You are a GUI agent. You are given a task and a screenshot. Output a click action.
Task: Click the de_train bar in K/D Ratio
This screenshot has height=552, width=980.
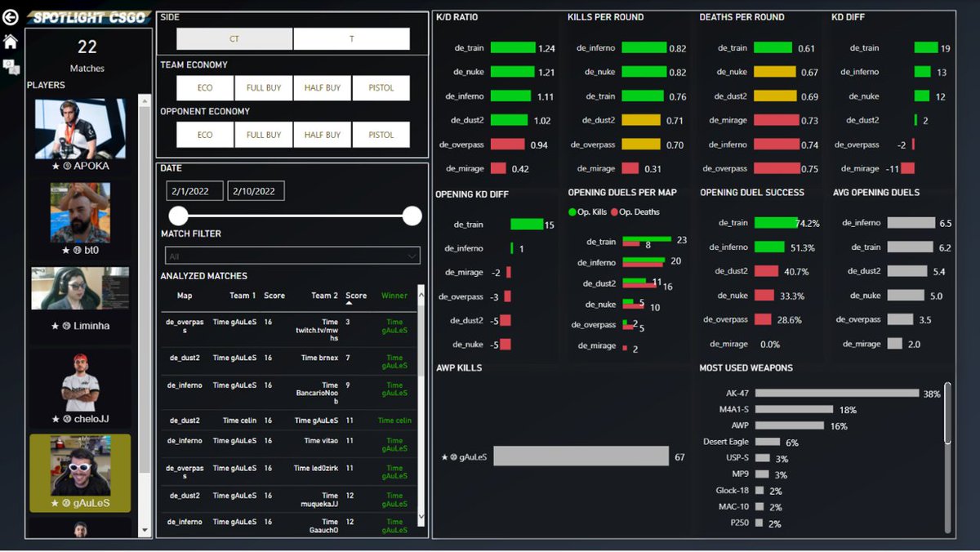513,48
